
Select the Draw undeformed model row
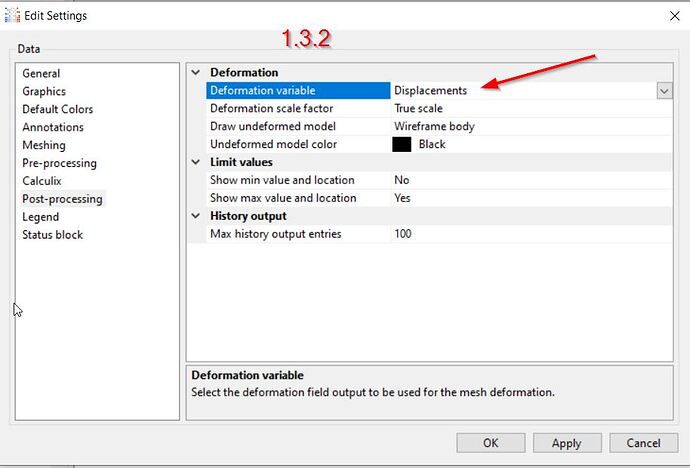pos(439,127)
